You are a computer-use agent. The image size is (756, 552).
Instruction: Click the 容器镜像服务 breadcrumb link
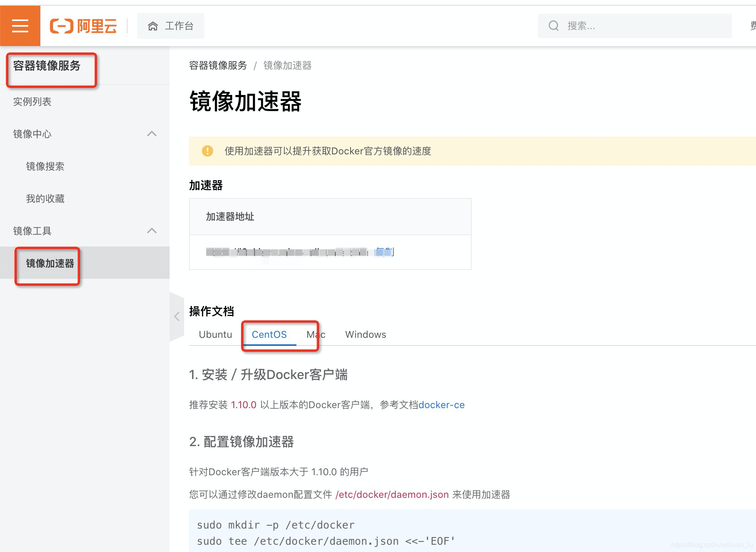pyautogui.click(x=218, y=65)
